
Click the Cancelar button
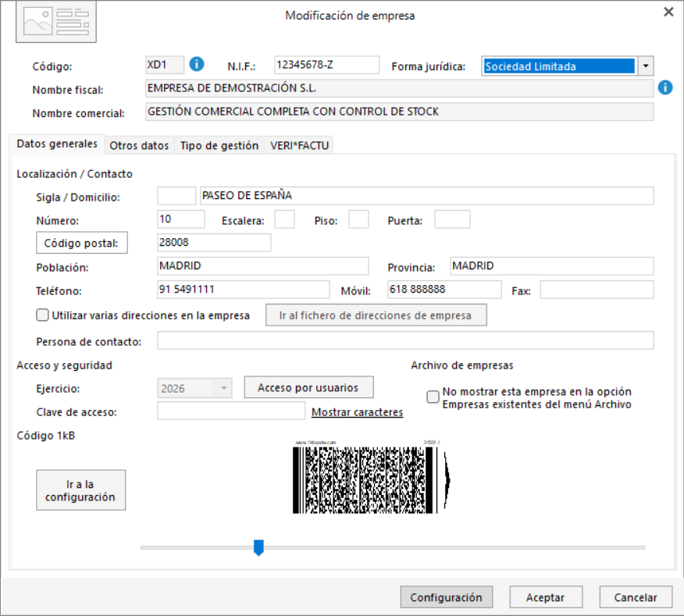coord(636,596)
